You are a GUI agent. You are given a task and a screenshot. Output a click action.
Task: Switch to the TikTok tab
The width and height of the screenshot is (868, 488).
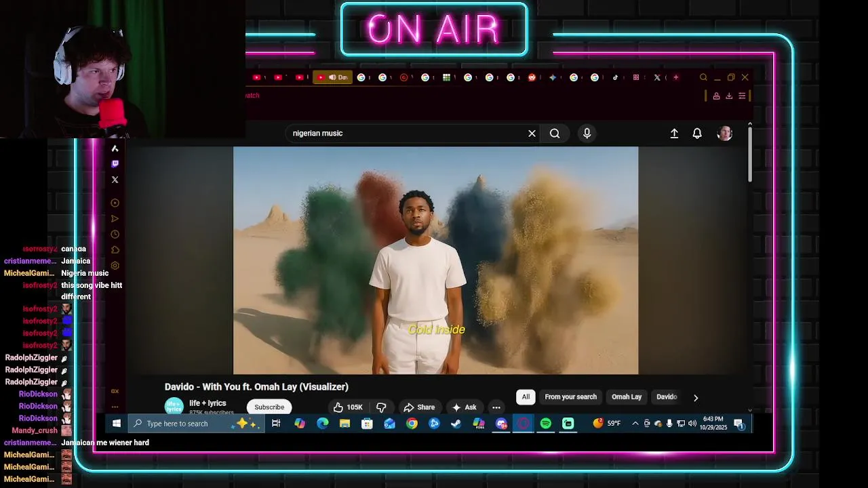pos(615,77)
